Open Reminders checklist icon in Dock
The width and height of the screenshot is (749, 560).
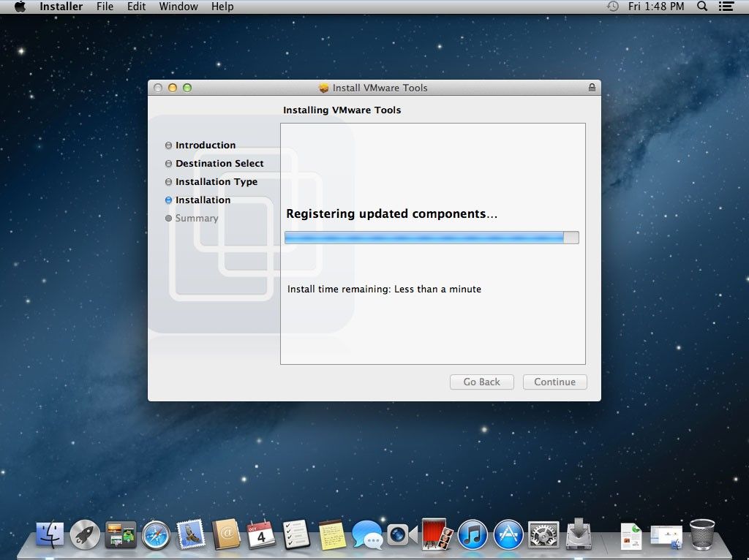[297, 534]
